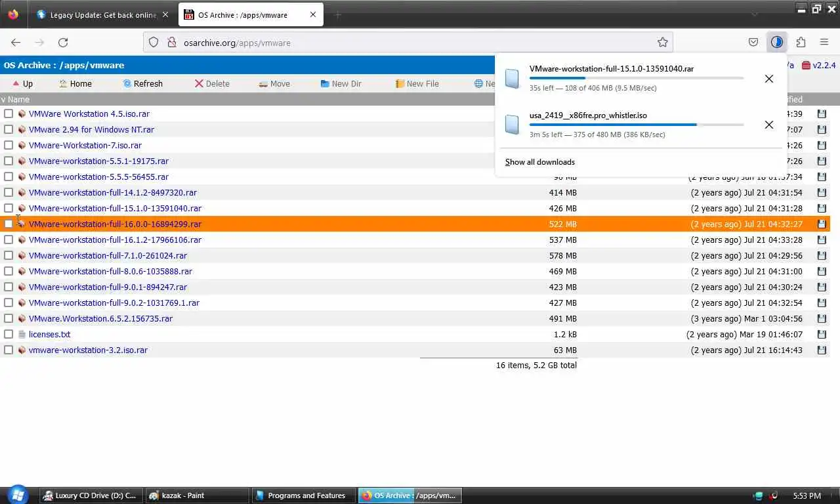Click text file icon beside licenses.txt
840x504 pixels.
pyautogui.click(x=22, y=334)
